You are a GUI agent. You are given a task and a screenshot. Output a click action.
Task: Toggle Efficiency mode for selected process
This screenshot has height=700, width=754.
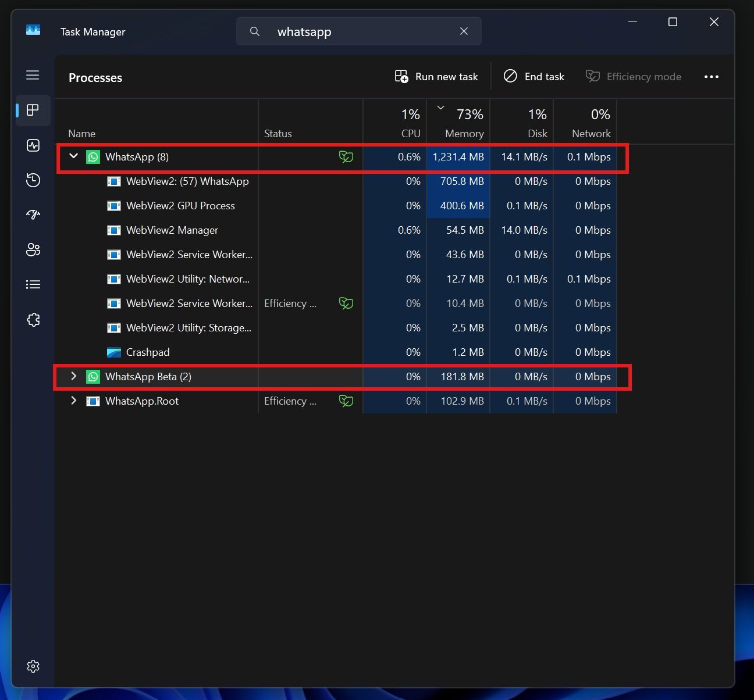pos(634,76)
